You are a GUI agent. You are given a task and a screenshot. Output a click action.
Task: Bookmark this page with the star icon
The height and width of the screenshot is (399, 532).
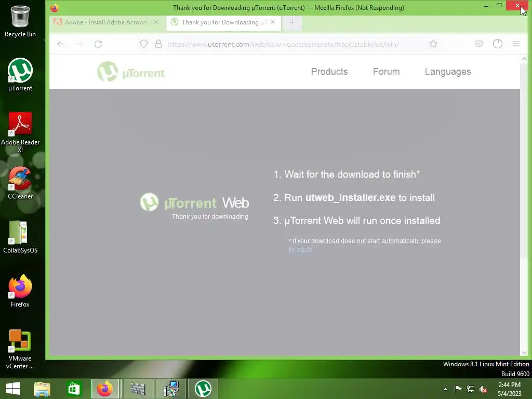tap(433, 44)
